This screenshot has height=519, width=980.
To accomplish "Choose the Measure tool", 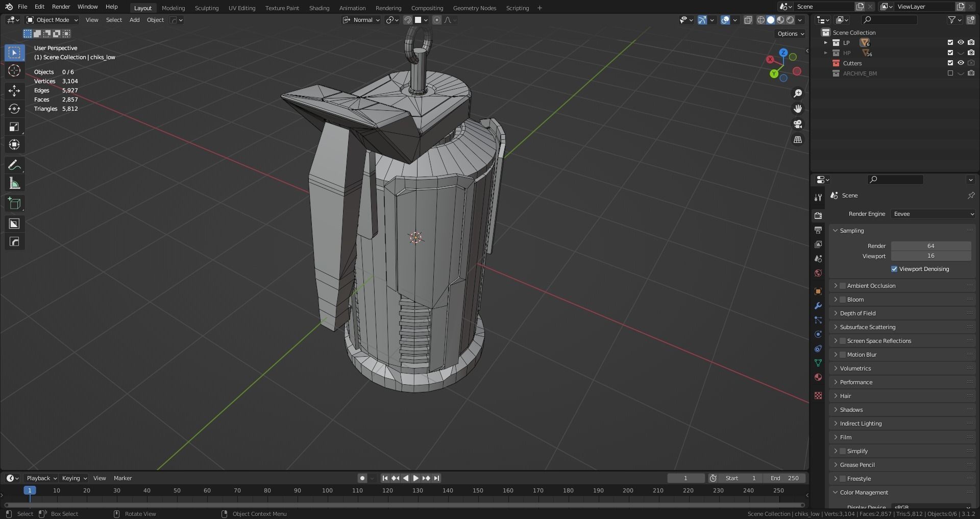I will tap(14, 183).
